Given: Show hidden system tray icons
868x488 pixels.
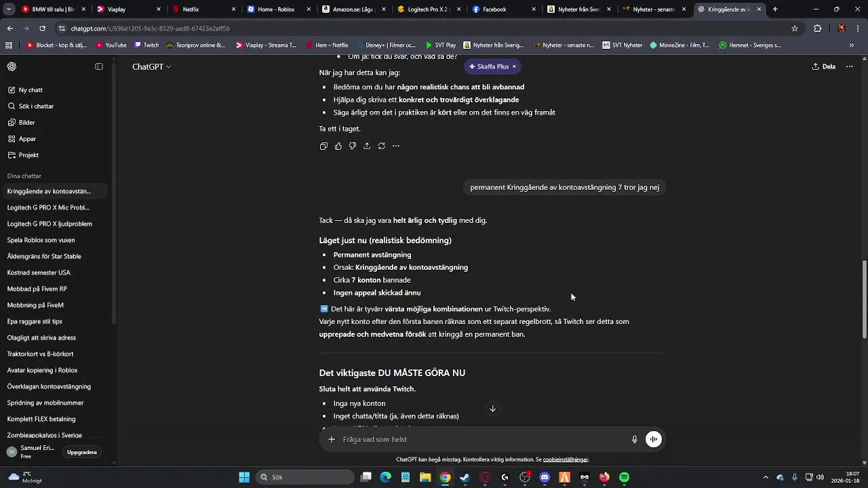Looking at the screenshot, I should point(766,477).
